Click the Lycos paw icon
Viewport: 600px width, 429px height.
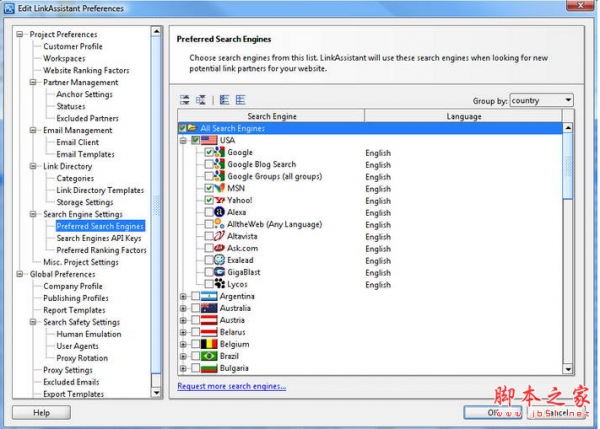pyautogui.click(x=219, y=284)
